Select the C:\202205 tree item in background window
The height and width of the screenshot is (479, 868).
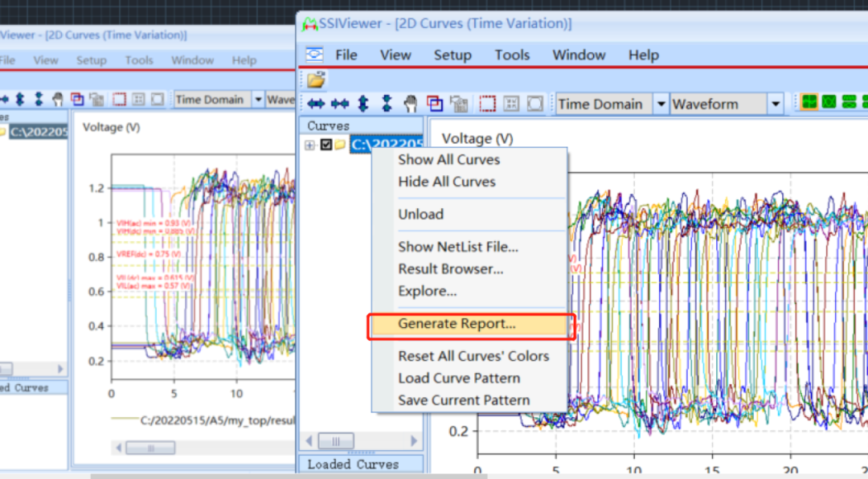click(x=39, y=132)
